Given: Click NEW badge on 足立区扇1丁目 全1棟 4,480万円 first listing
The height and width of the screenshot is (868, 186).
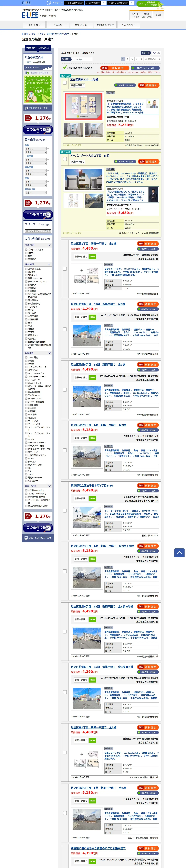Looking at the screenshot, I should pyautogui.click(x=93, y=256).
